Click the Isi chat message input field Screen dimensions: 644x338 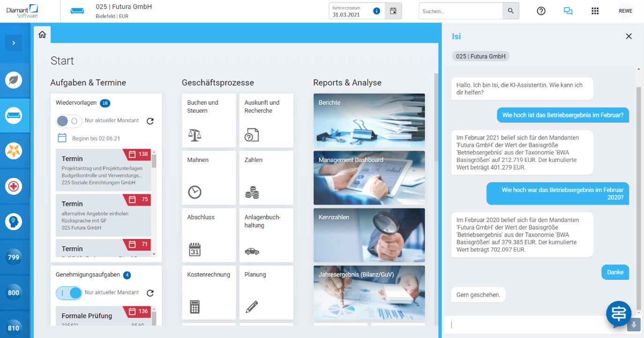click(x=525, y=324)
